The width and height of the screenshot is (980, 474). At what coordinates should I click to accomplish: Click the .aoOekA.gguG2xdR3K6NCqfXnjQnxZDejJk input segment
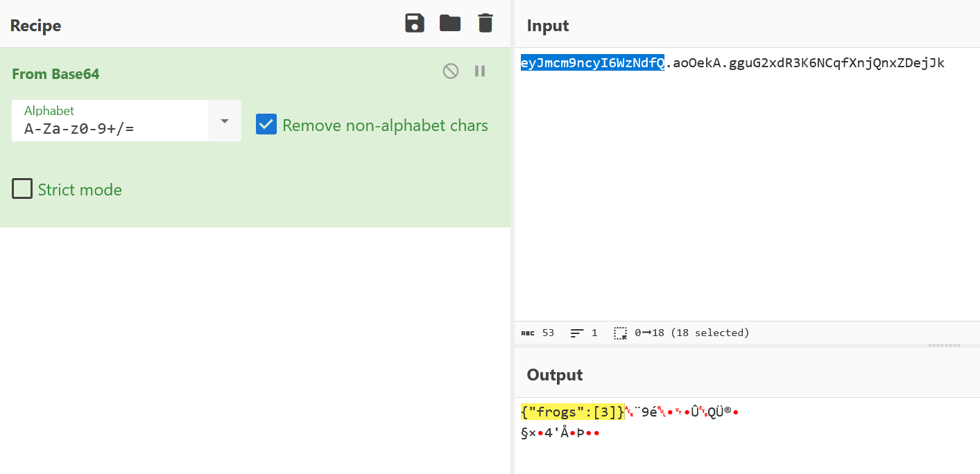[805, 63]
